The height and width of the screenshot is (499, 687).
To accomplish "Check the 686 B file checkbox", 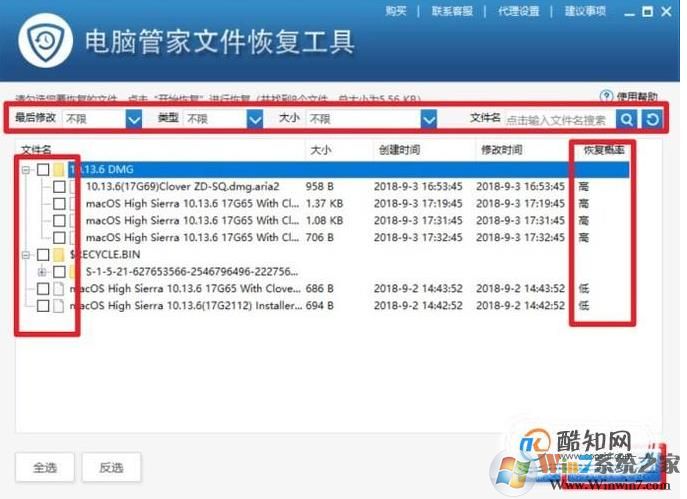I will [43, 289].
